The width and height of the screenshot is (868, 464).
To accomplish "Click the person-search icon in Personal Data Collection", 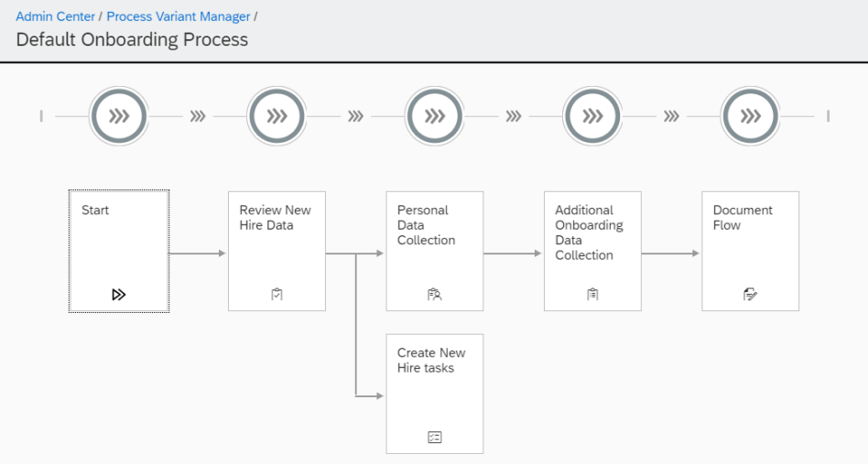I will pyautogui.click(x=435, y=294).
